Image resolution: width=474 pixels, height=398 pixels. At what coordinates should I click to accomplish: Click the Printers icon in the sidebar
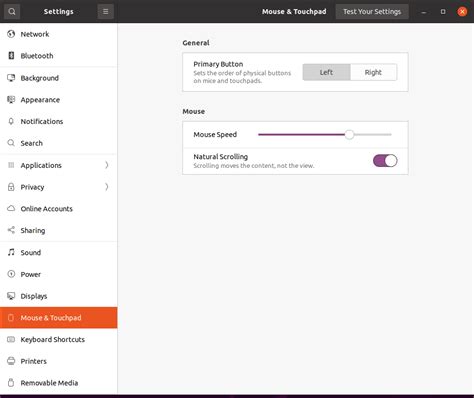[x=11, y=361]
